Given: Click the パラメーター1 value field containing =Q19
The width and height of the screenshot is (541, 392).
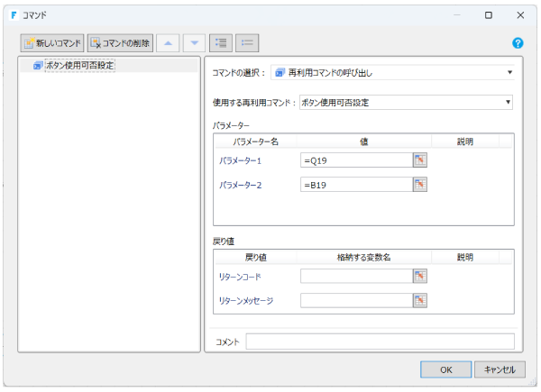Looking at the screenshot, I should pos(356,160).
